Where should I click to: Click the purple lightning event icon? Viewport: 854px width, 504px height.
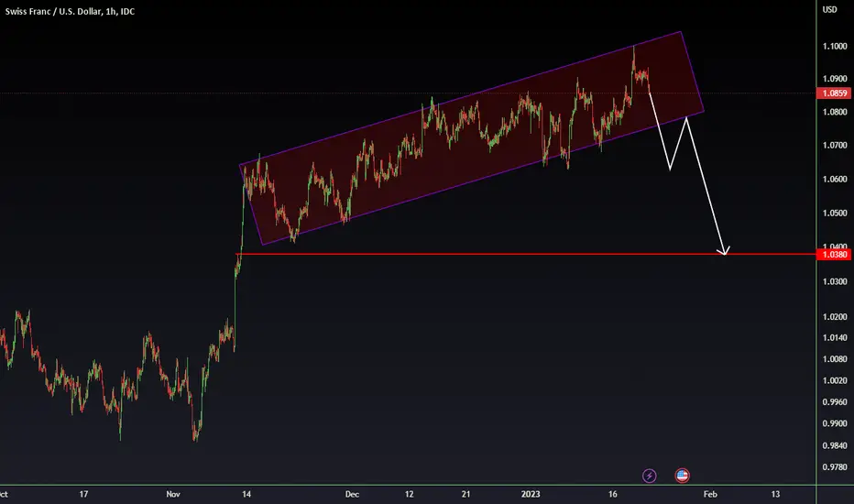(x=650, y=476)
